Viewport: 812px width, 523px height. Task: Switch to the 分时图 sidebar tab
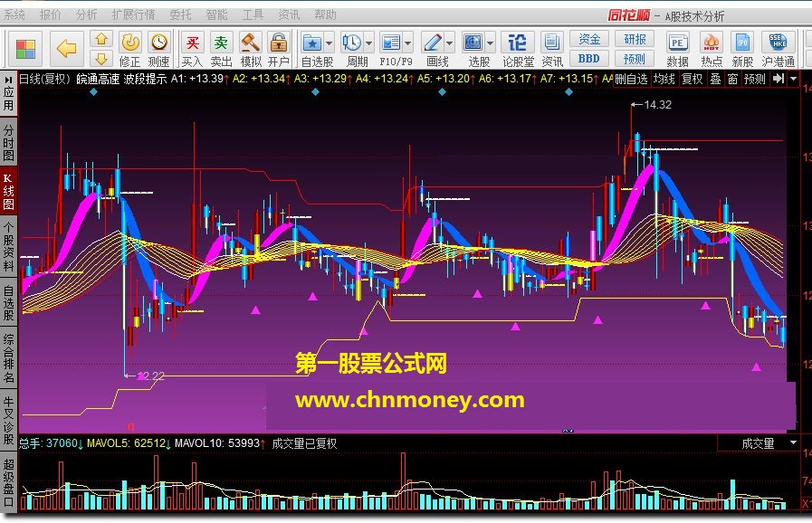8,142
